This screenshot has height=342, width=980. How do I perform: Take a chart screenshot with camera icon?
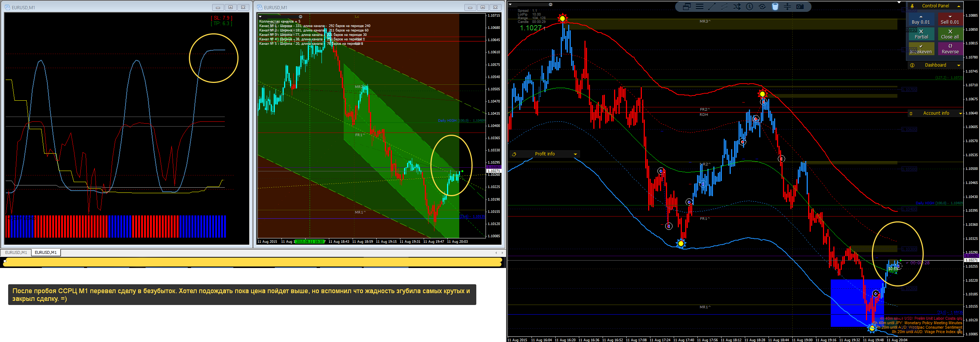coord(800,7)
